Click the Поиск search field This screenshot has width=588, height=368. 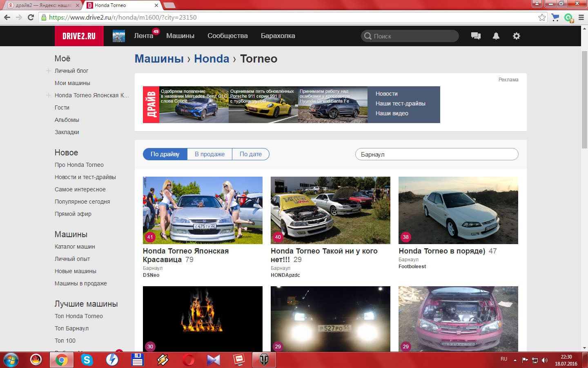(x=410, y=36)
